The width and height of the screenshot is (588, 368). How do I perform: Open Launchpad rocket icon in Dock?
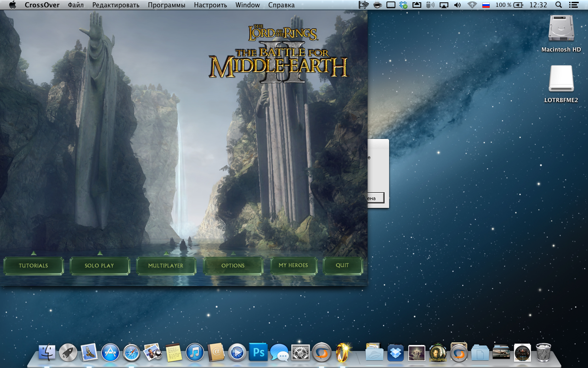(x=68, y=353)
